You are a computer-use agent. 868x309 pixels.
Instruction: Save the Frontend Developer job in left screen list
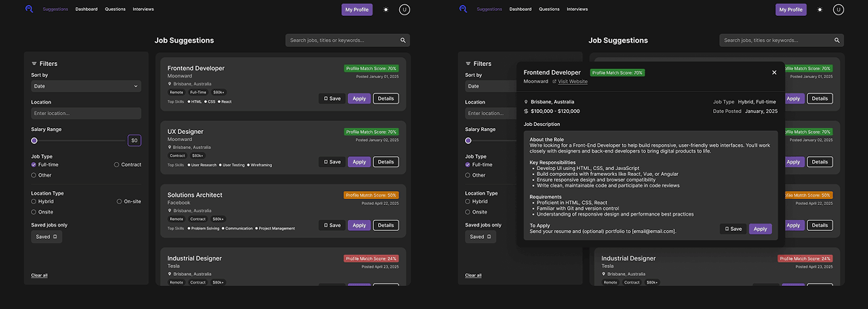click(x=332, y=98)
